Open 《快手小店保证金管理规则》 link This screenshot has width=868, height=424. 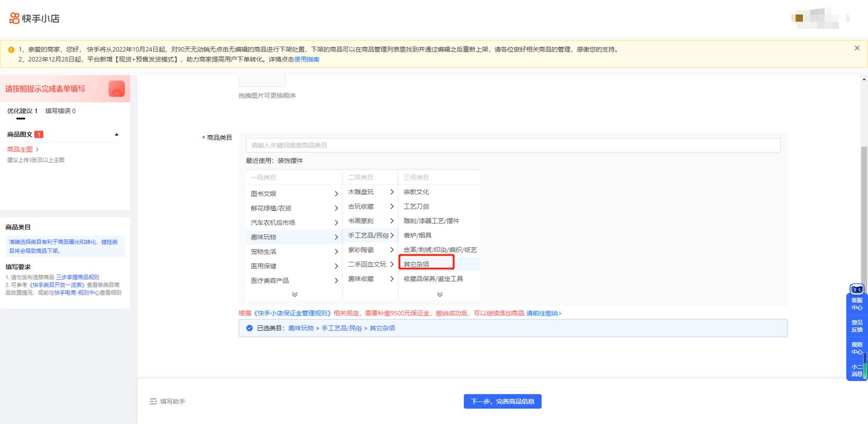pos(292,313)
